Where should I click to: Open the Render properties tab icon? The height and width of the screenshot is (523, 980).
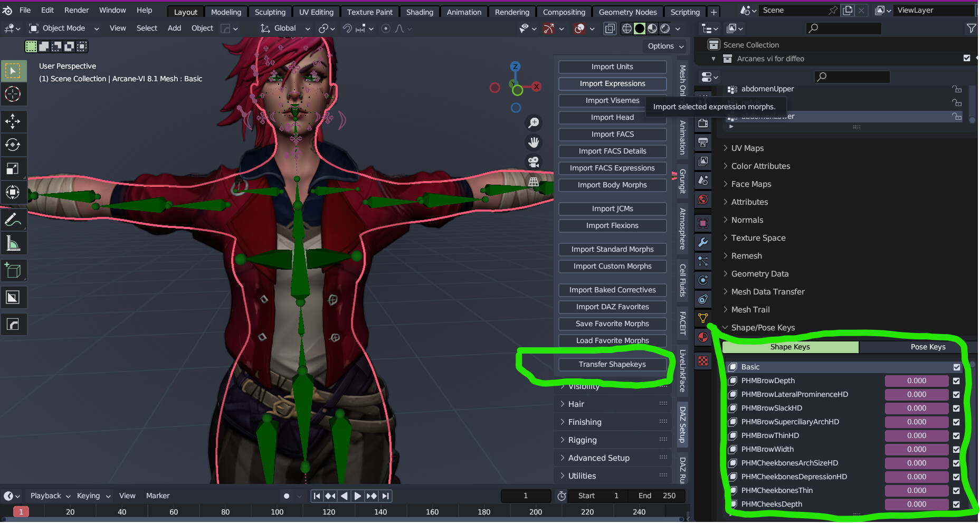(703, 123)
